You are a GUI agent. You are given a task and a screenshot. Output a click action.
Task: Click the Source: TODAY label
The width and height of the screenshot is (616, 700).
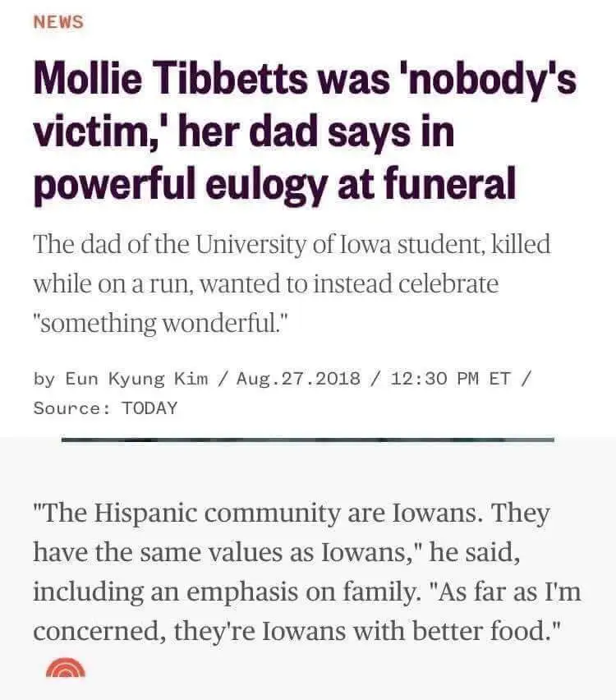(105, 408)
